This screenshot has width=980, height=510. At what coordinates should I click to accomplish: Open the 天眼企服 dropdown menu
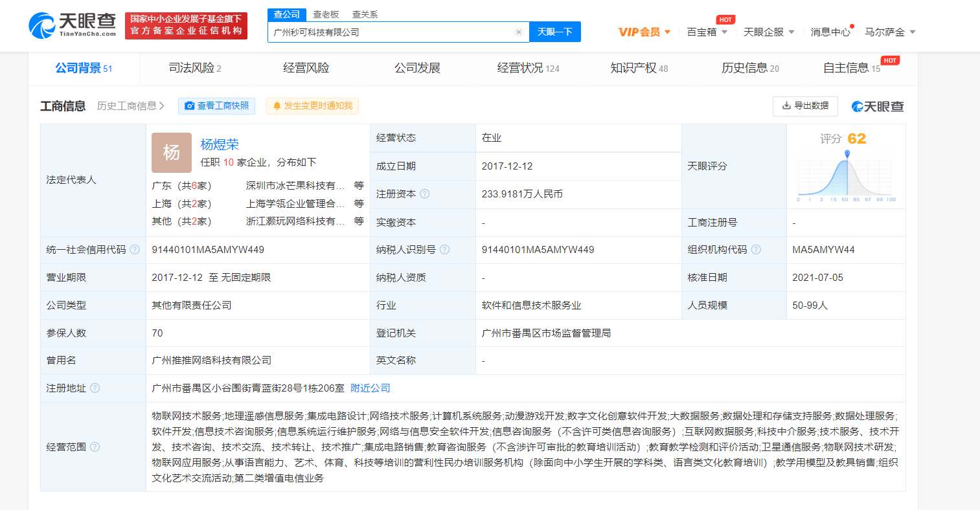pos(769,32)
